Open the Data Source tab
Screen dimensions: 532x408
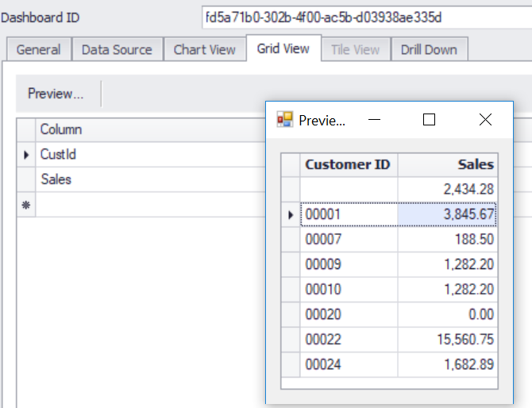coord(117,49)
